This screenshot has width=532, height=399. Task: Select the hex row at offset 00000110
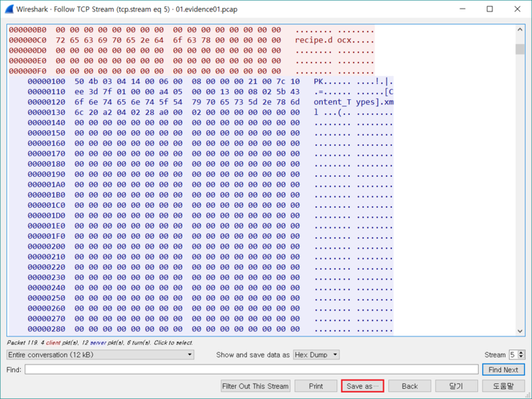coord(211,91)
